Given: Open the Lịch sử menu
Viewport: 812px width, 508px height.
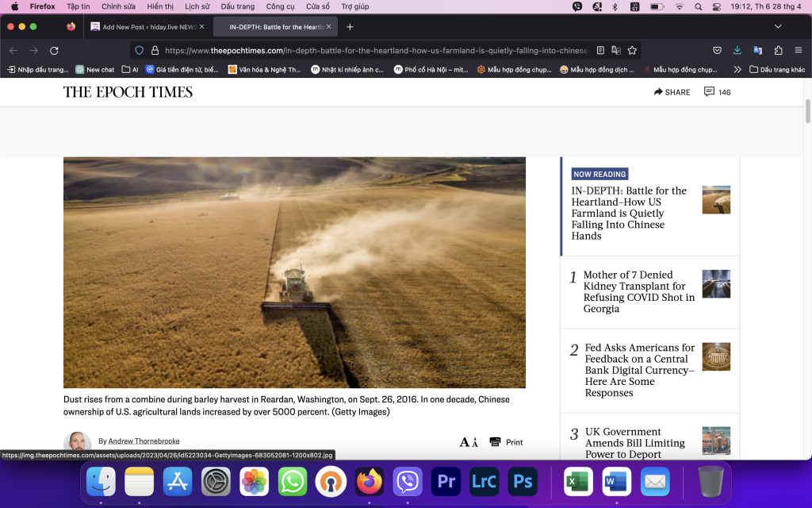Looking at the screenshot, I should click(197, 6).
